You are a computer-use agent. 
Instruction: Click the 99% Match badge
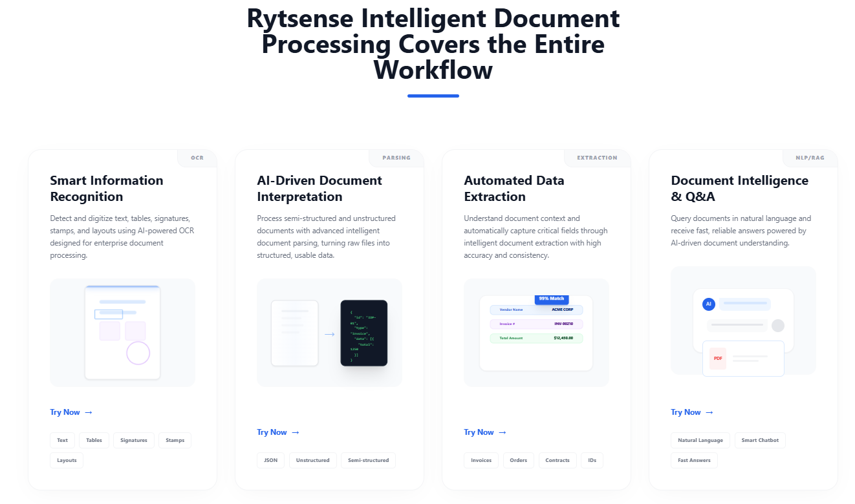coord(552,299)
